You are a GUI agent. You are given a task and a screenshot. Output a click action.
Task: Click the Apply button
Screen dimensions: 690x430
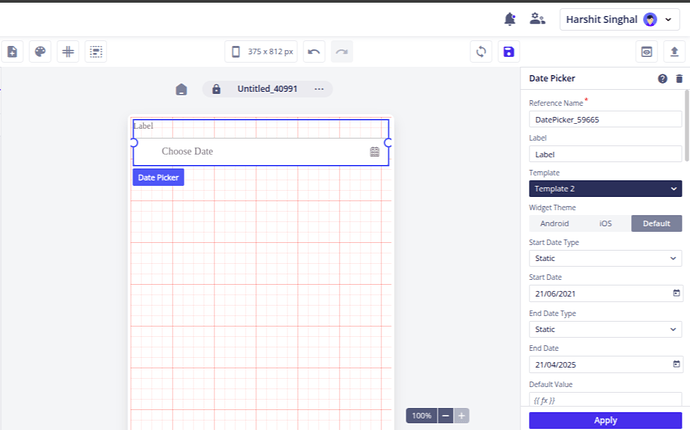[605, 420]
